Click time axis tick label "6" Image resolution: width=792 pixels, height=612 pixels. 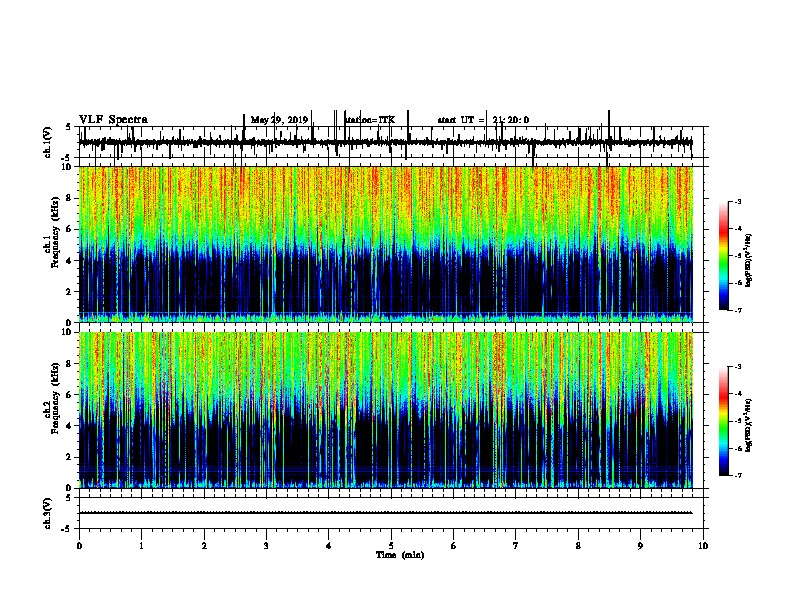[x=454, y=546]
